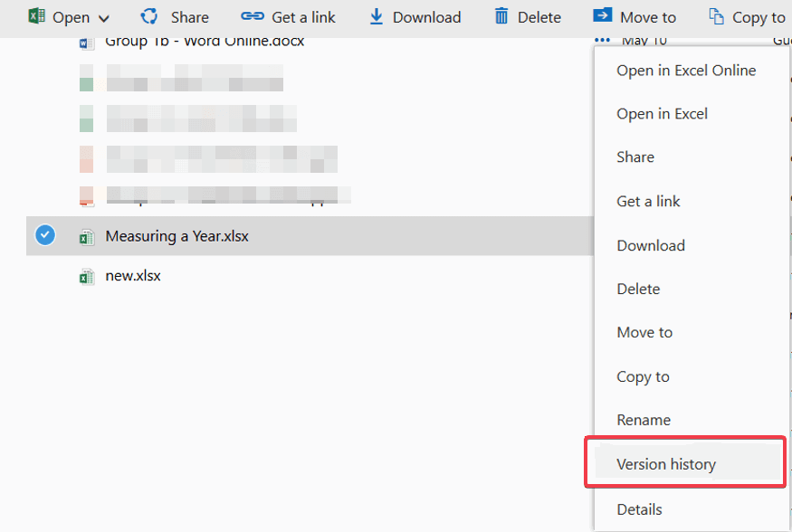Click the Copy to pages icon in toolbar
Viewport: 792px width, 532px height.
click(716, 16)
